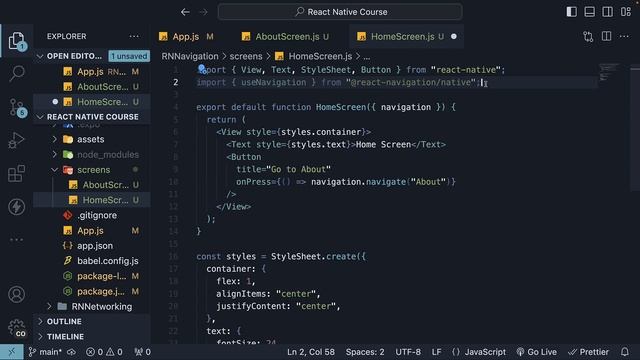Screen dimensions: 640x360
Task: Go forward with the navigation arrow
Action: tap(203, 12)
